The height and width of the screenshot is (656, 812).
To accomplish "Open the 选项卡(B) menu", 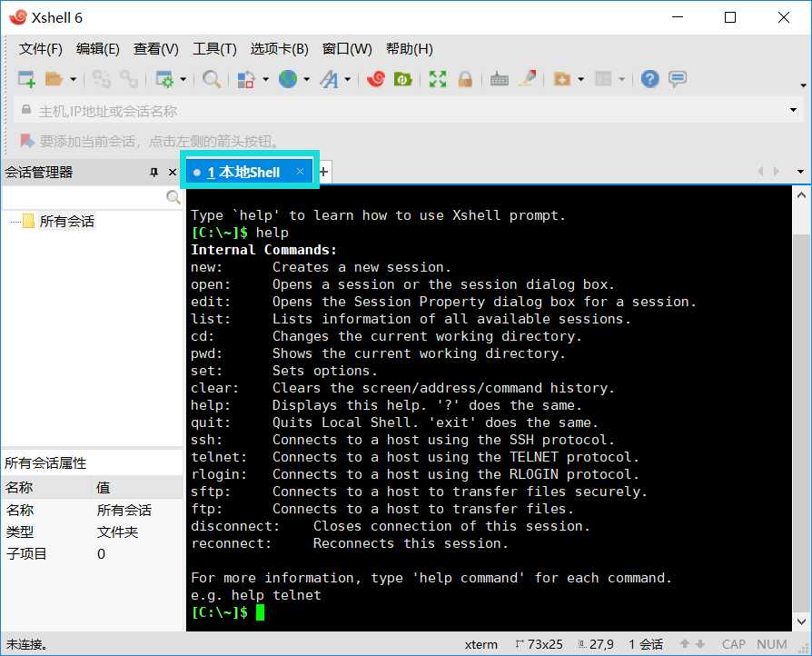I will point(279,49).
